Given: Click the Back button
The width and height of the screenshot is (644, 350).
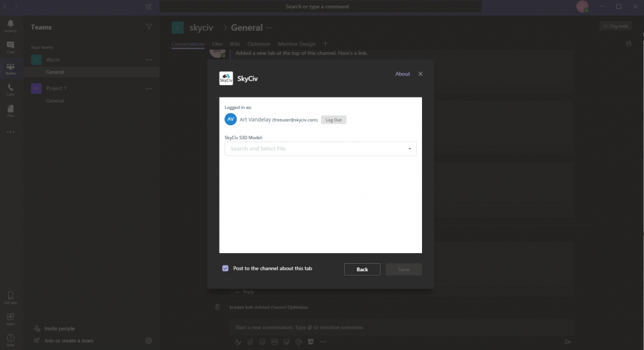Looking at the screenshot, I should tap(362, 269).
